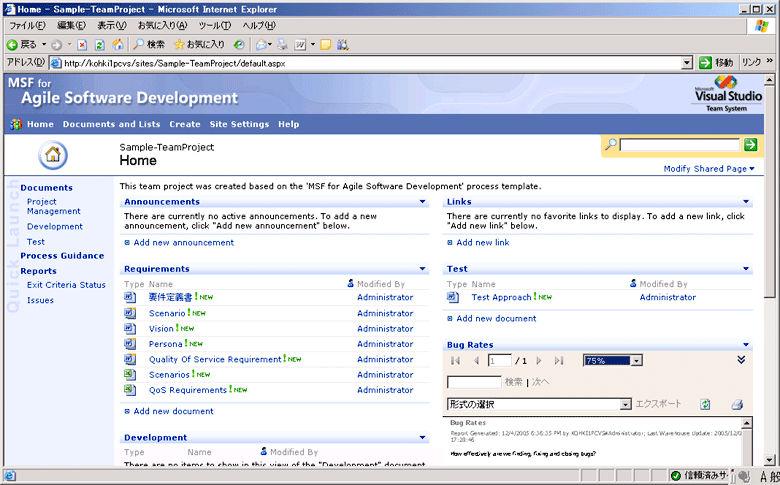Viewport: 780px width, 485px height.
Task: Open the Links web part menu arrow
Action: 746,201
